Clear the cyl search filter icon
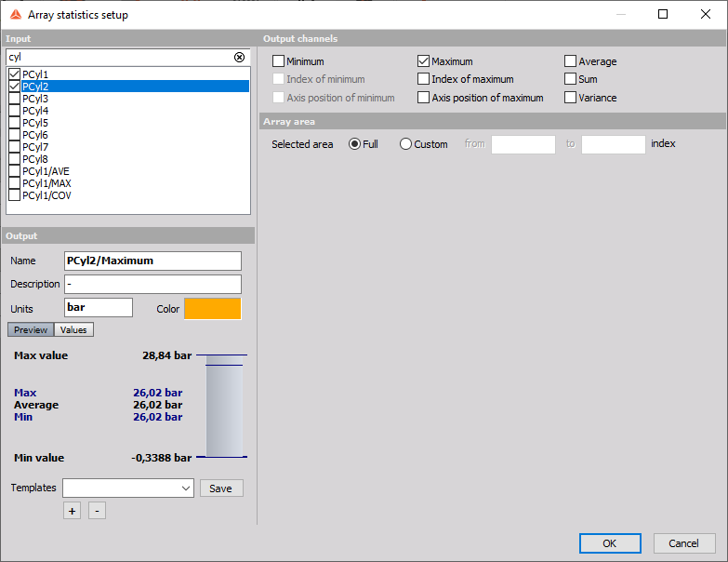Screen dimensions: 728x562 [239, 57]
